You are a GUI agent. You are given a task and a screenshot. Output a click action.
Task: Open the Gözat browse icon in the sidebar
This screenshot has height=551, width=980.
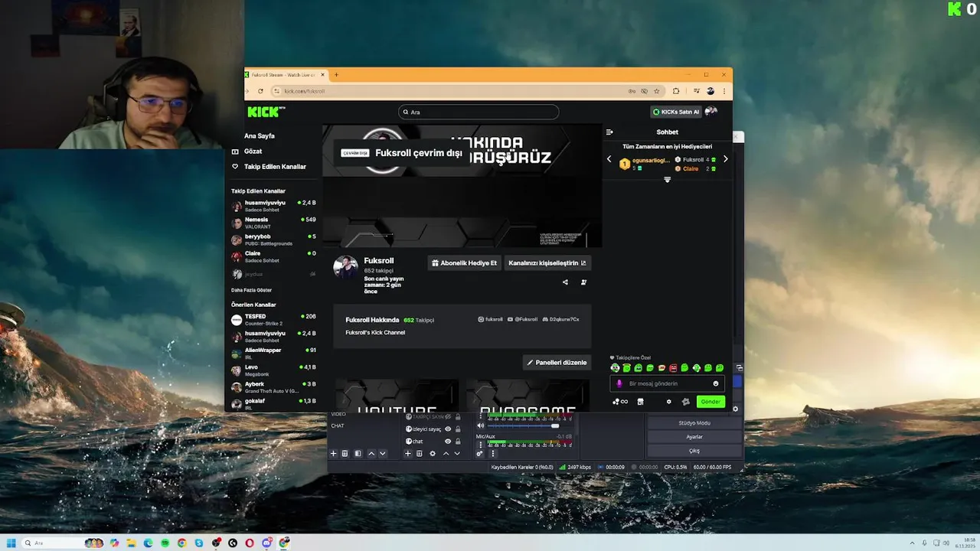tap(235, 152)
